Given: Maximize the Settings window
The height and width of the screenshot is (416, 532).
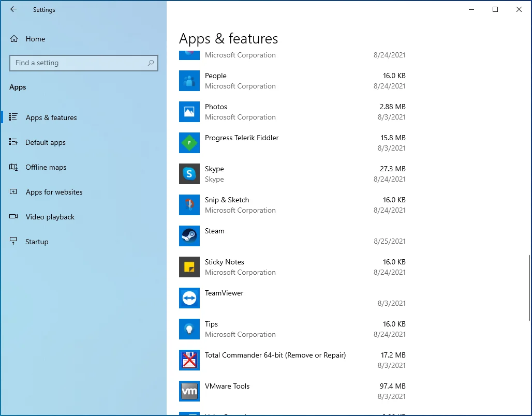Looking at the screenshot, I should click(x=495, y=9).
